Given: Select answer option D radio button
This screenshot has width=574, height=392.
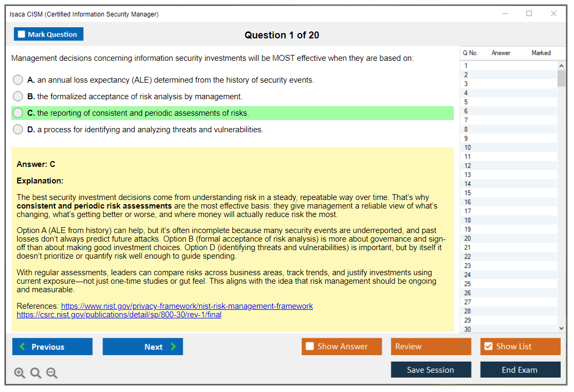Looking at the screenshot, I should tap(18, 129).
